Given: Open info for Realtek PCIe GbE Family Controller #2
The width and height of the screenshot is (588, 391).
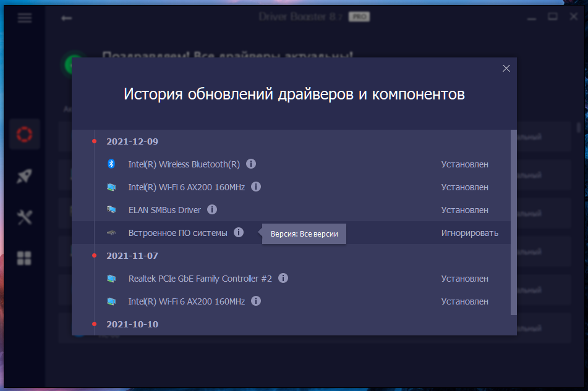Looking at the screenshot, I should click(x=283, y=278).
